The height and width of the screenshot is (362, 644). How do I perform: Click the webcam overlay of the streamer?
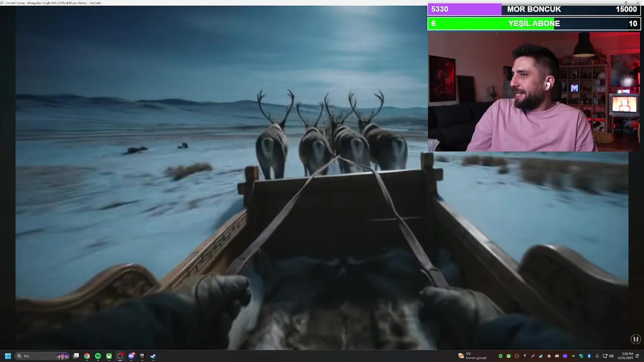[534, 92]
